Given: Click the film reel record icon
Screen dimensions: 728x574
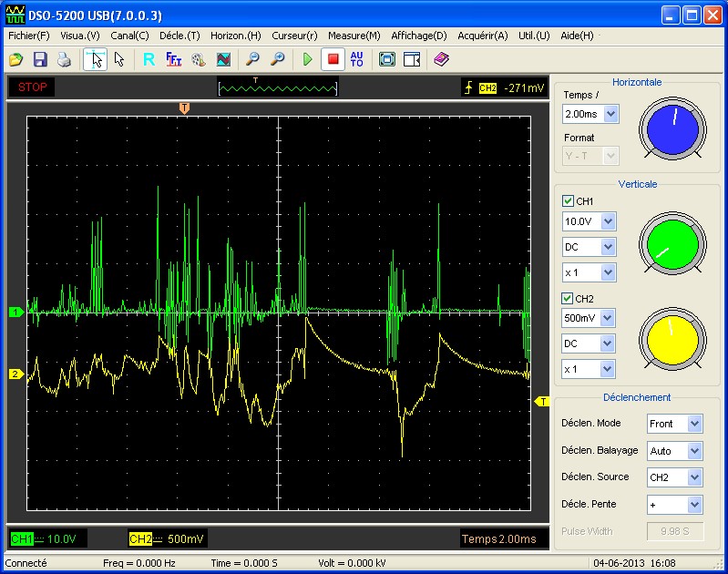Looking at the screenshot, I should 199,59.
